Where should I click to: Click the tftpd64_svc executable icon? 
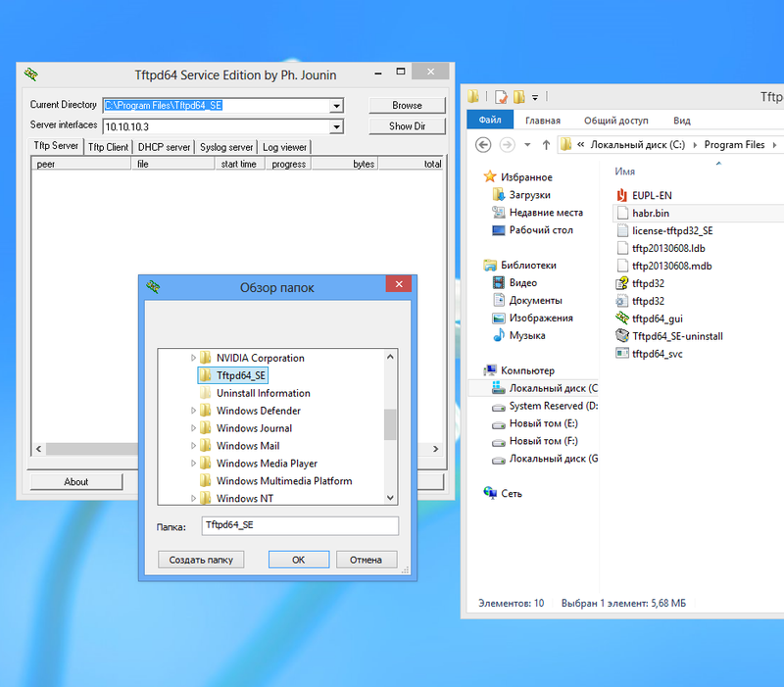622,354
